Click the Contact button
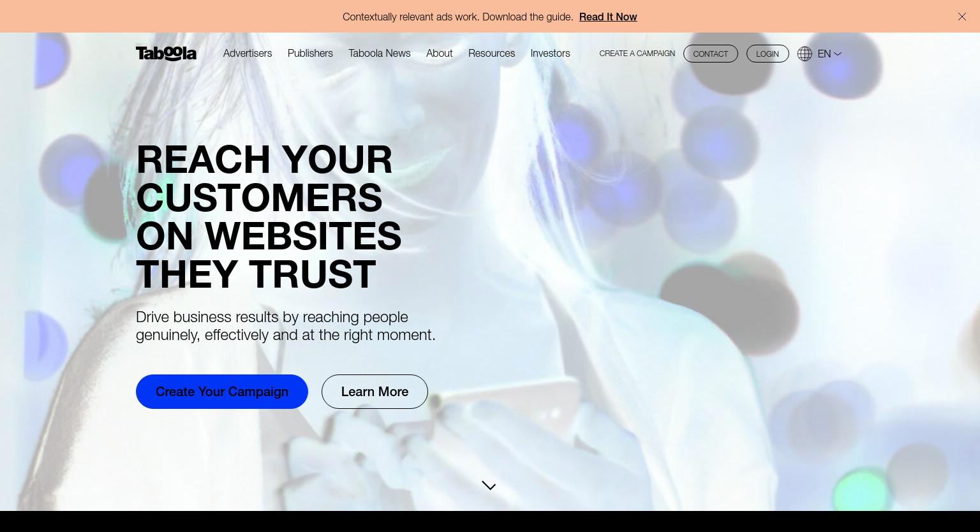Image resolution: width=980 pixels, height=532 pixels. pos(711,54)
